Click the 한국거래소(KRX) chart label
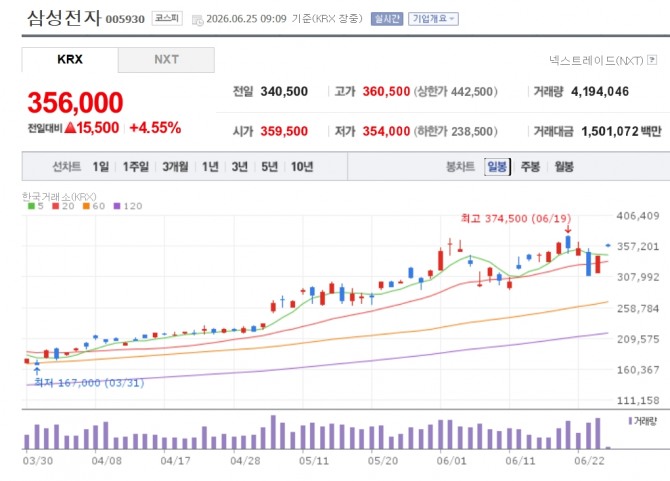Image resolution: width=670 pixels, height=481 pixels. click(x=59, y=197)
